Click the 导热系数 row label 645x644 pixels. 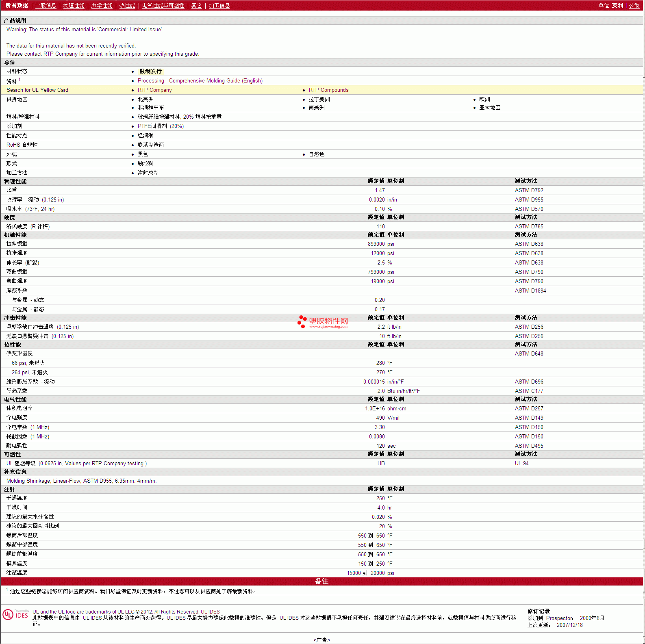pos(17,390)
